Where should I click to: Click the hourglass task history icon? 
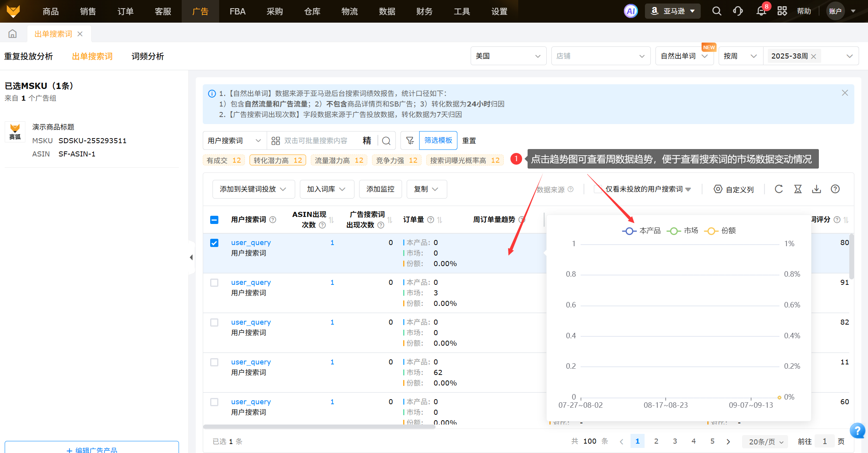point(798,189)
